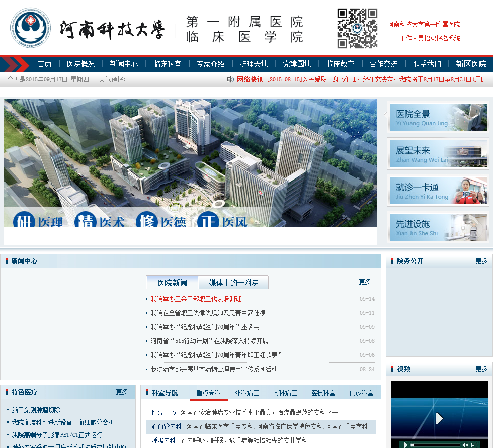Image resolution: width=493 pixels, height=448 pixels.
Task: Open the 展望未来 banner thumbnail
Action: click(x=438, y=154)
